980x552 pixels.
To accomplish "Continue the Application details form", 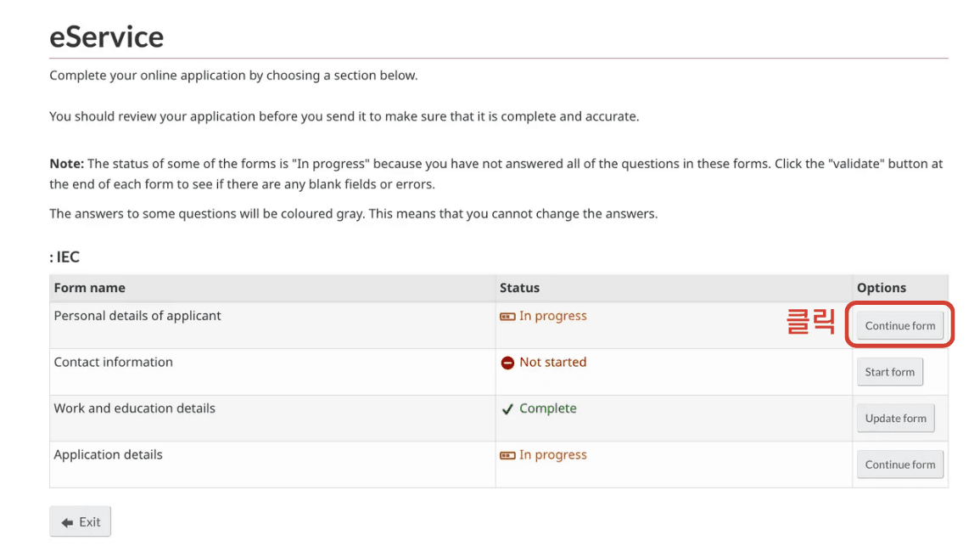I will 899,465.
